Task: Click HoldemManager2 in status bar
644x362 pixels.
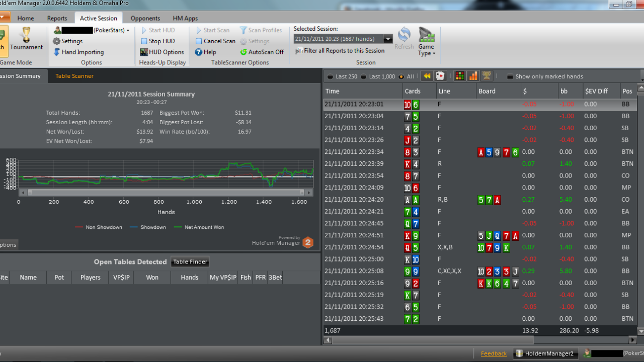Action: coord(546,353)
